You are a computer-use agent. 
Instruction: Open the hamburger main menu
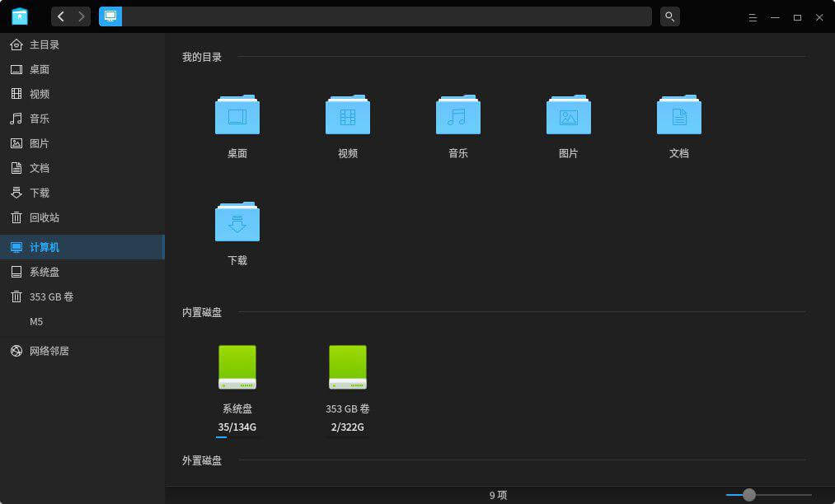[753, 17]
